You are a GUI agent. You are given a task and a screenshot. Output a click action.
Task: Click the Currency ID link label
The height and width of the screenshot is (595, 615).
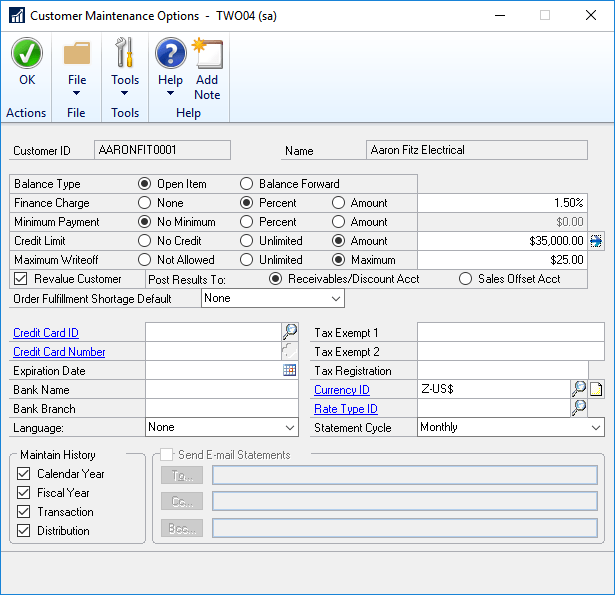pos(342,390)
